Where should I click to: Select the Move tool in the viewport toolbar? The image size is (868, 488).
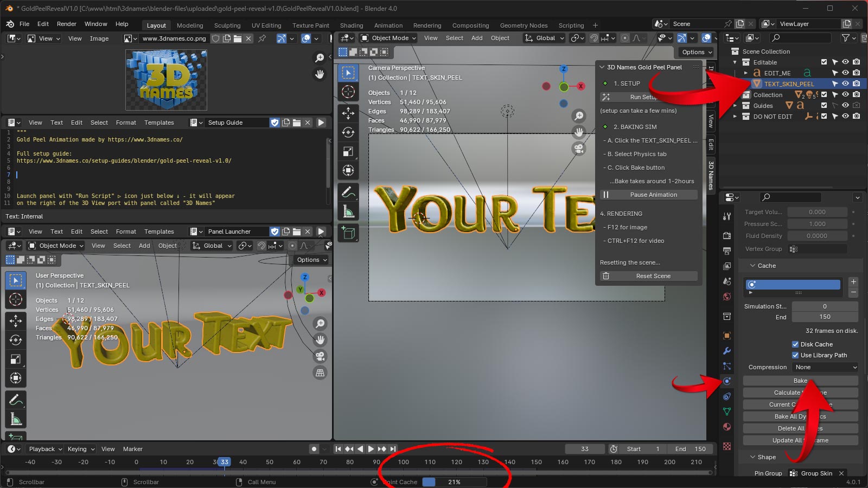(x=348, y=113)
